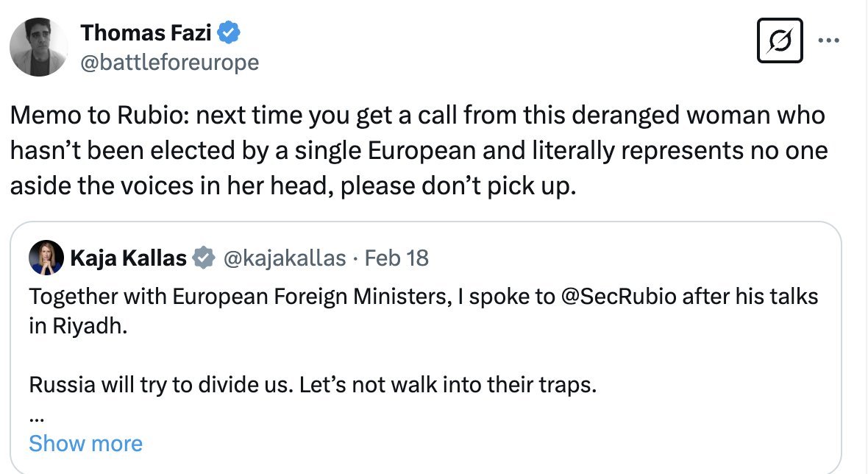Expand quoted post with Show more
Image resolution: width=868 pixels, height=474 pixels.
pyautogui.click(x=85, y=443)
